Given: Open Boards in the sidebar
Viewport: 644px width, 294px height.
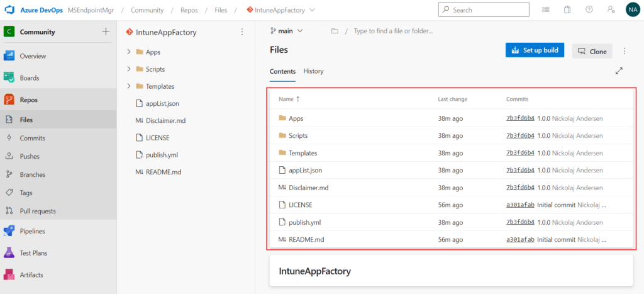Looking at the screenshot, I should pyautogui.click(x=58, y=77).
